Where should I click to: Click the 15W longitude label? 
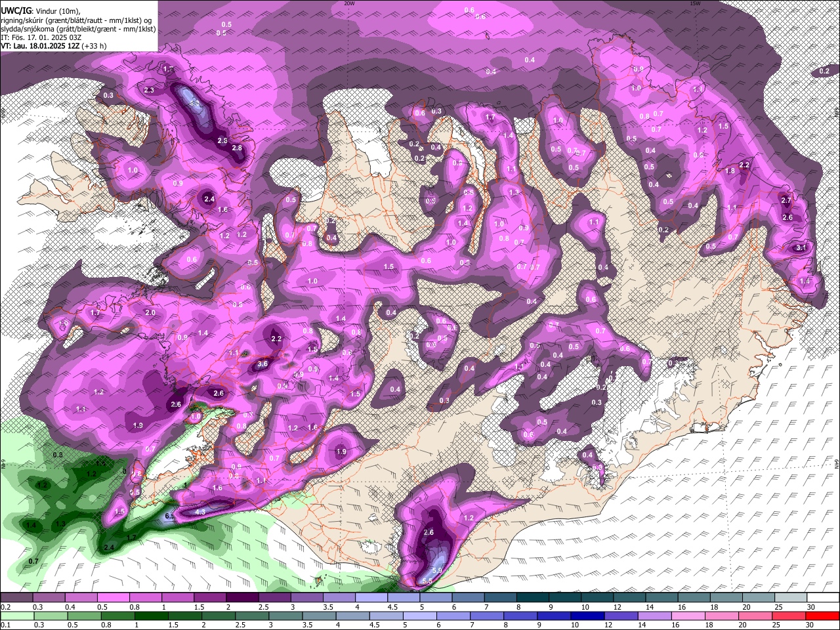[x=694, y=3]
